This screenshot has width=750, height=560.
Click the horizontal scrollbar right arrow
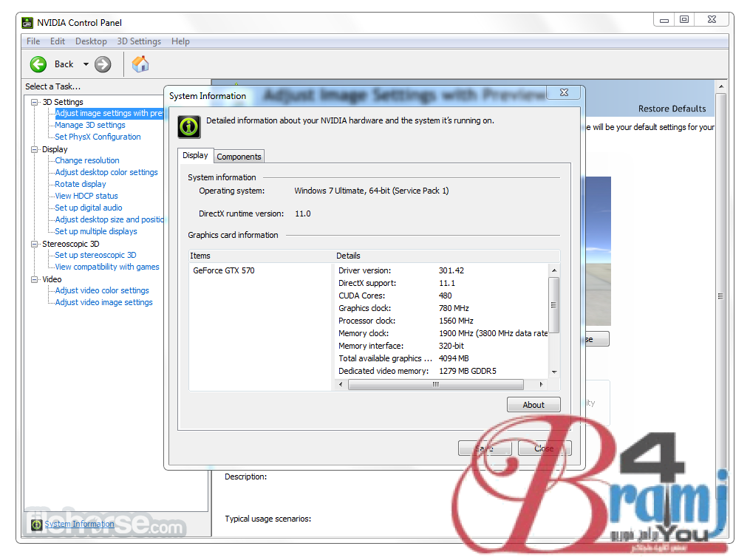click(x=541, y=384)
